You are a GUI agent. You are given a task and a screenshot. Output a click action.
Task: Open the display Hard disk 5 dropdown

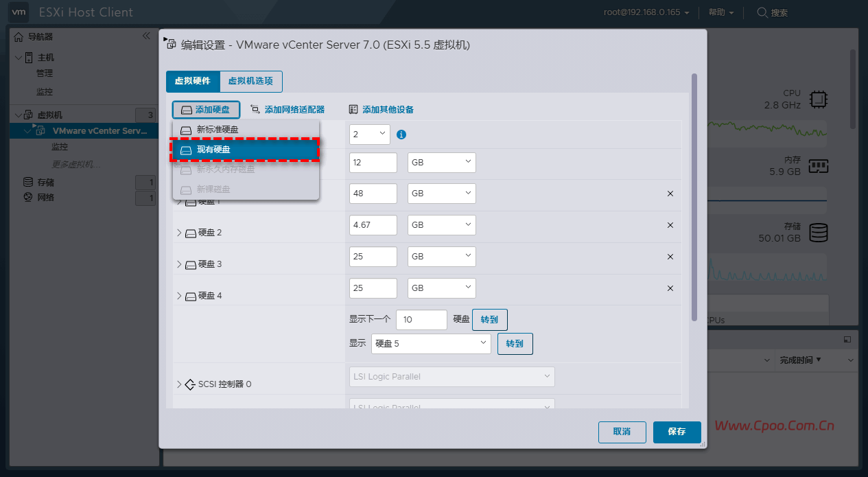[431, 344]
